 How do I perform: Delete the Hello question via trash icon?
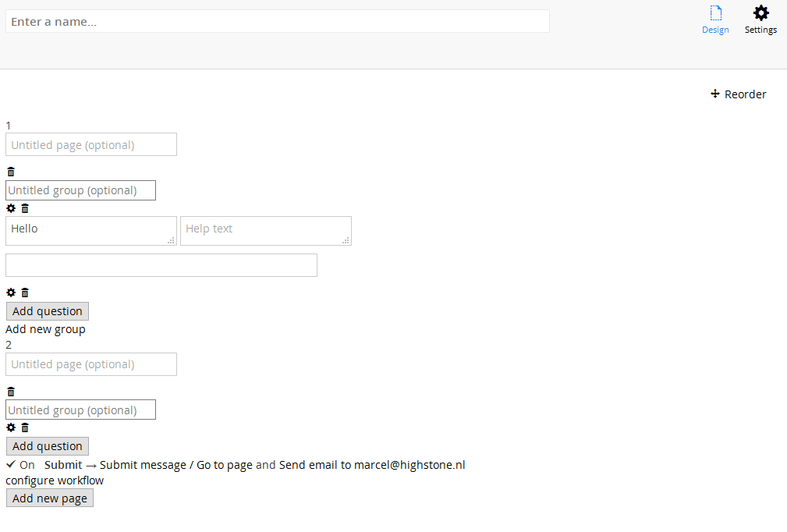pyautogui.click(x=25, y=293)
